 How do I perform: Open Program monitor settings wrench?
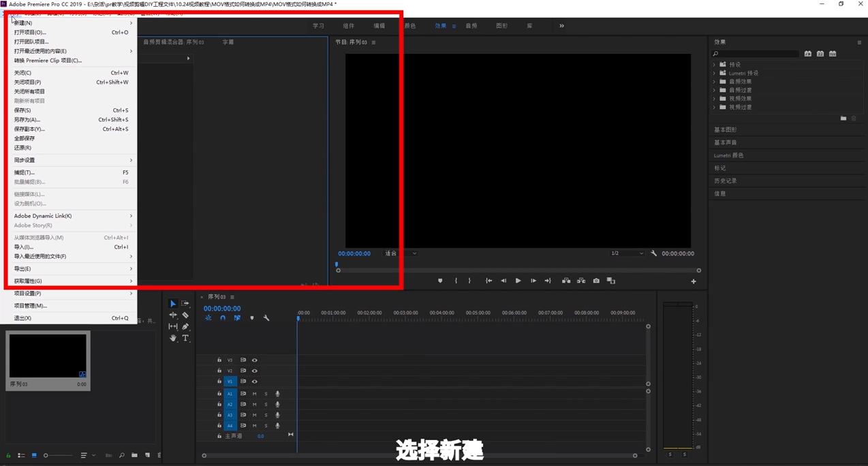click(654, 253)
